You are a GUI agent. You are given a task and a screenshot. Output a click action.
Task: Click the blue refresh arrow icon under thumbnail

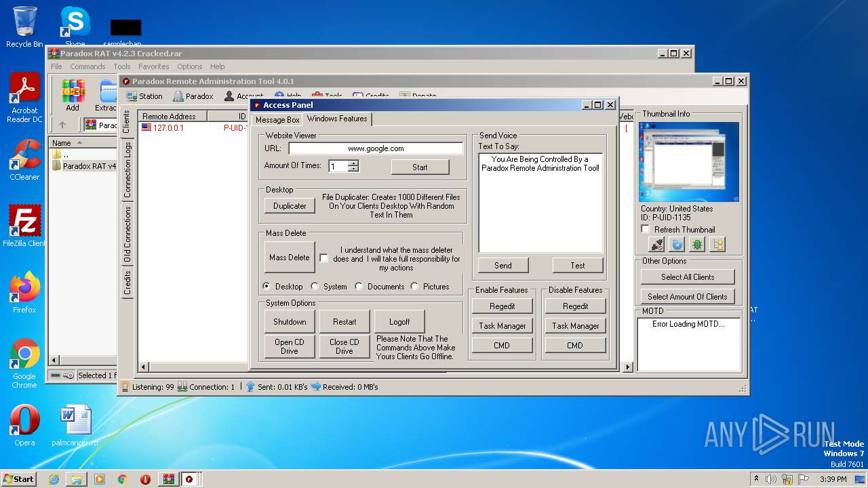click(x=677, y=245)
